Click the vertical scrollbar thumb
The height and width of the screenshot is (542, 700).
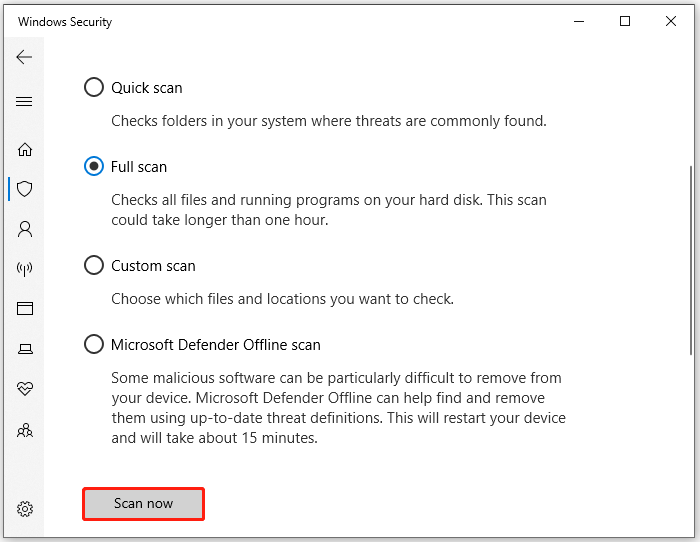coord(690,258)
